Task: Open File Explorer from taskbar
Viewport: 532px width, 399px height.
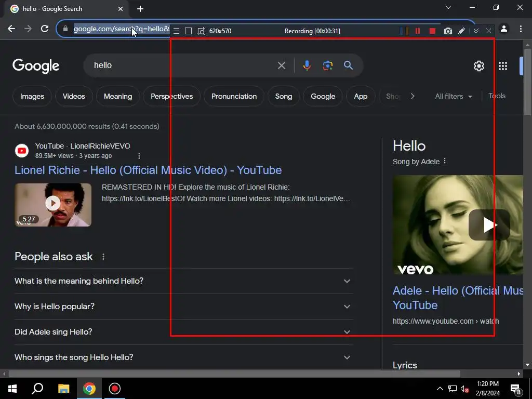Action: [x=63, y=389]
